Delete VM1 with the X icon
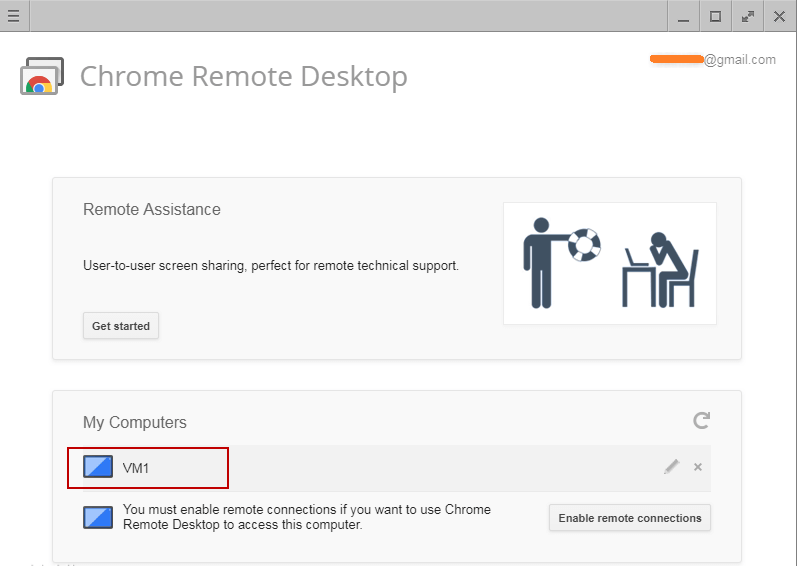Image resolution: width=797 pixels, height=587 pixels. 698,467
